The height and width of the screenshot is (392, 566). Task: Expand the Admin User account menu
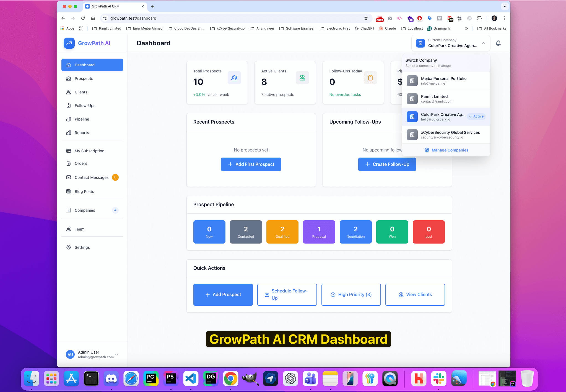[x=116, y=354]
